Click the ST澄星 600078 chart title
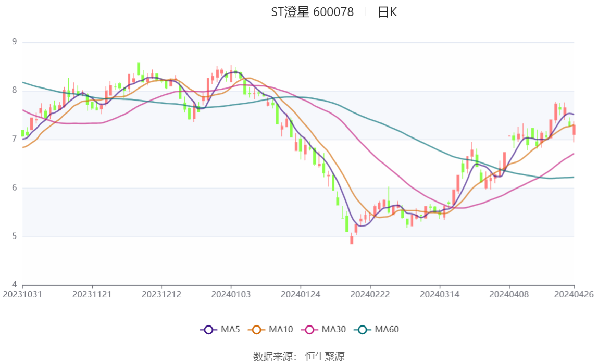Viewport: 598px width, 364px height. 313,12
